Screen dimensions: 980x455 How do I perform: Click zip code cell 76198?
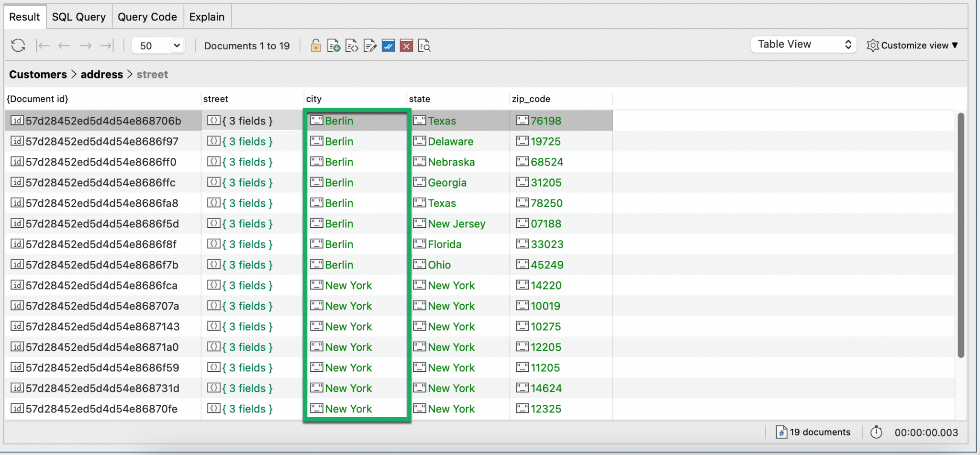(561, 121)
